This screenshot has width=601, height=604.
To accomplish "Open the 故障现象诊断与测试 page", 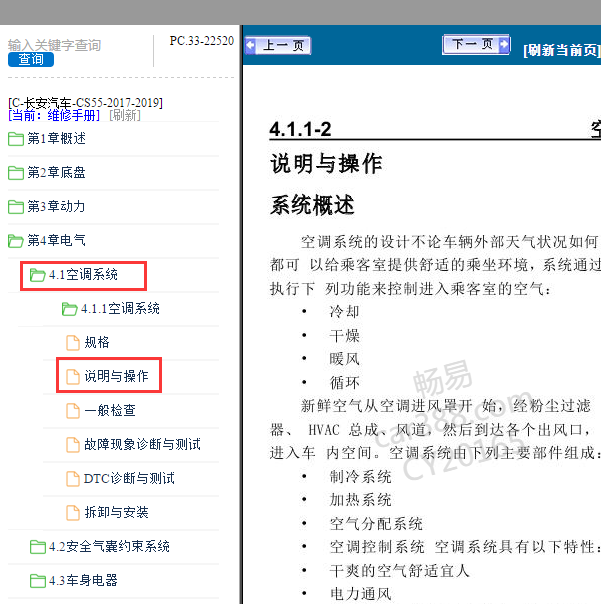I will (x=142, y=445).
